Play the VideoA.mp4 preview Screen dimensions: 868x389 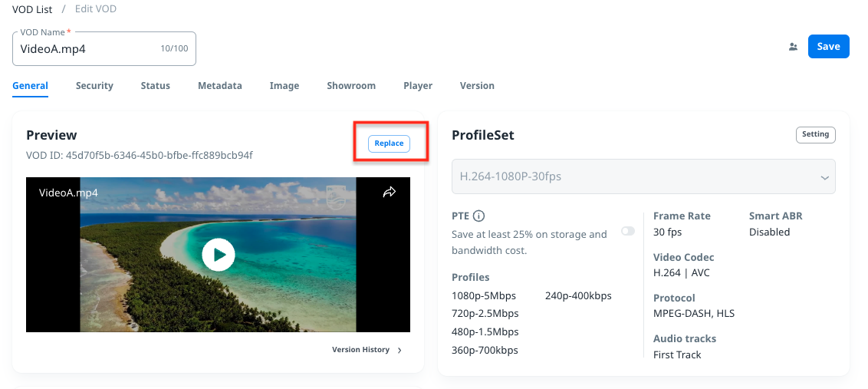coord(219,255)
